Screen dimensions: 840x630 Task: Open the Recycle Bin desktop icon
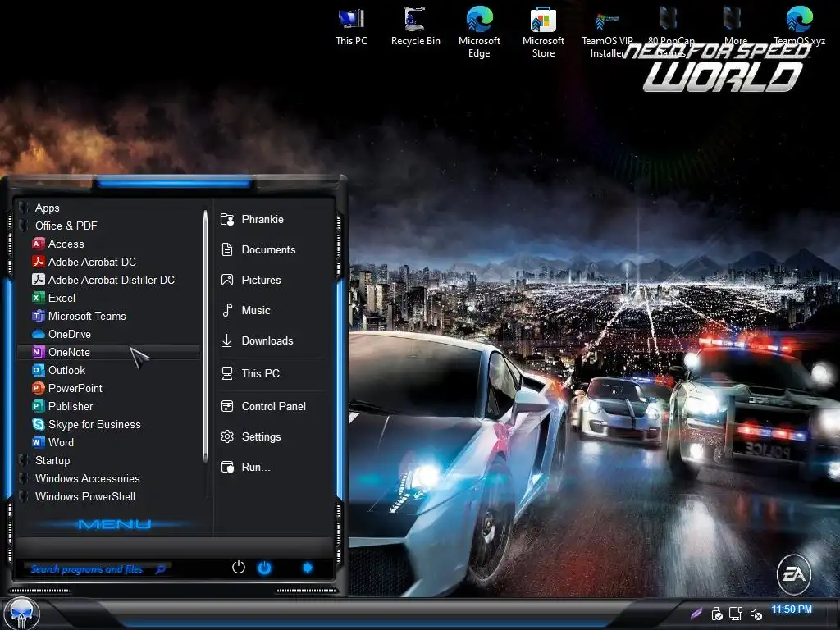pos(415,26)
